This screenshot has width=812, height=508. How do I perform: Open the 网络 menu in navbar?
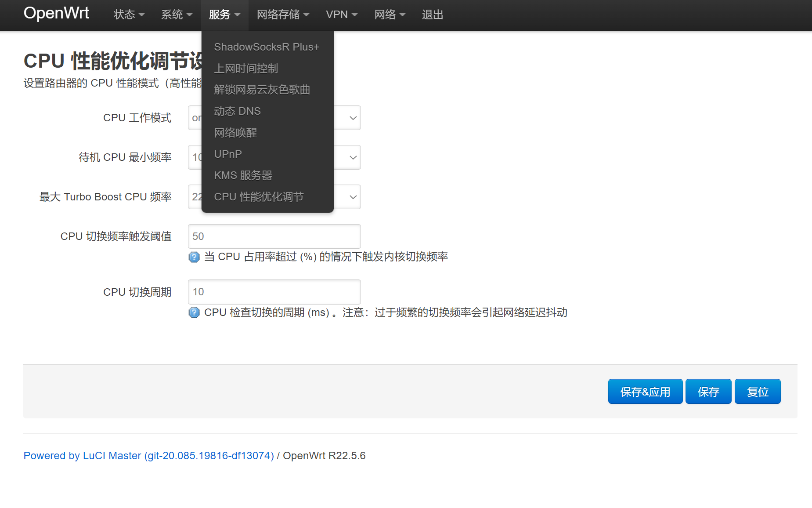389,15
